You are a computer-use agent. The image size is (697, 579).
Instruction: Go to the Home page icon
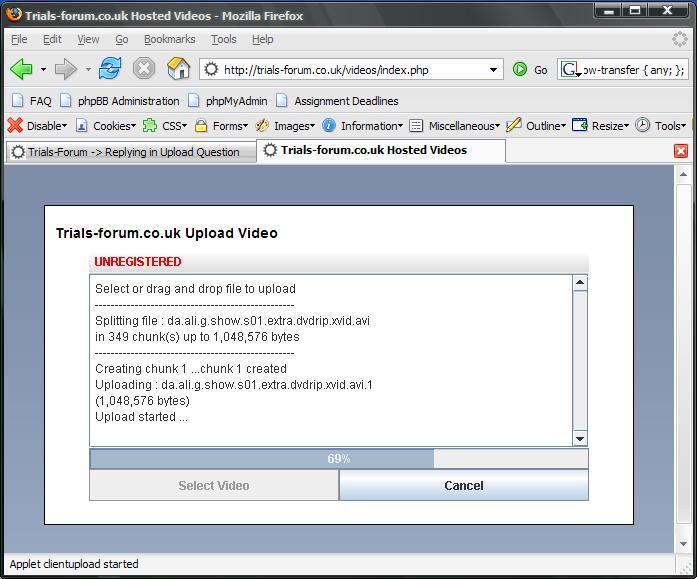[x=178, y=69]
